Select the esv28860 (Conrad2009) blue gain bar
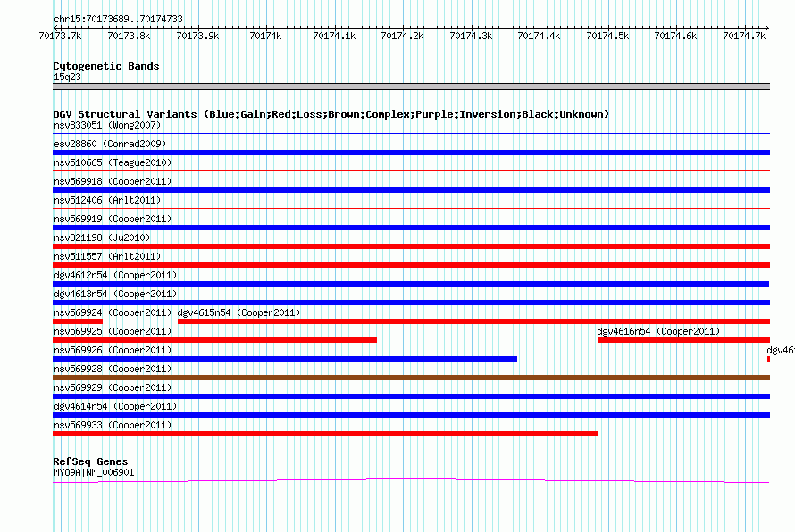The width and height of the screenshot is (795, 532). pos(411,153)
